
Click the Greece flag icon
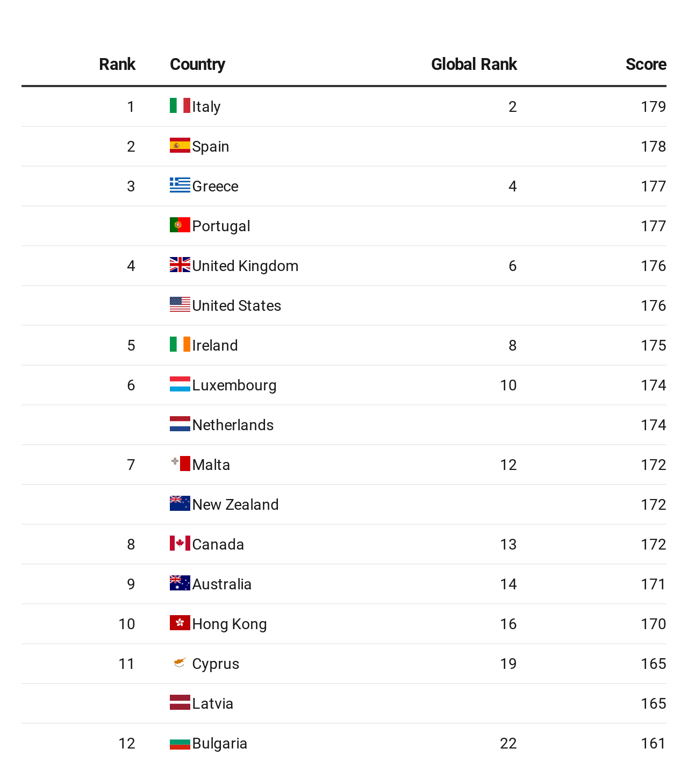point(180,185)
